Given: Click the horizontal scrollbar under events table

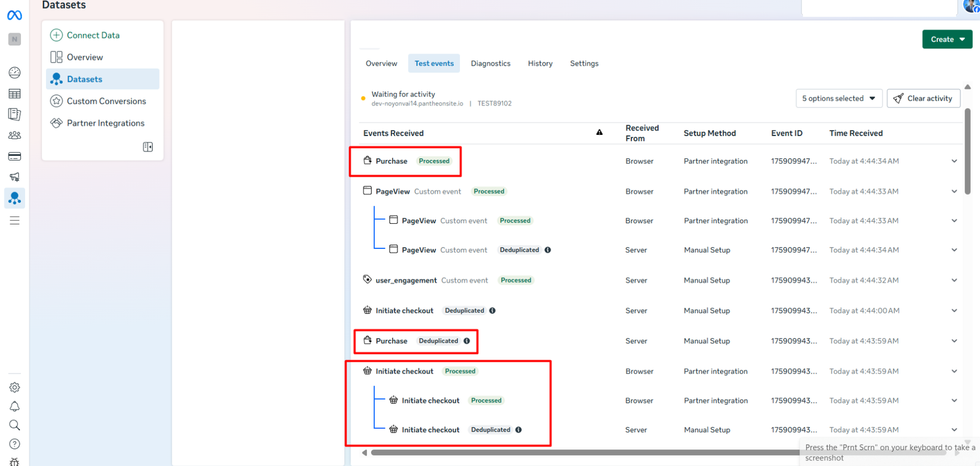Looking at the screenshot, I should (x=582, y=453).
